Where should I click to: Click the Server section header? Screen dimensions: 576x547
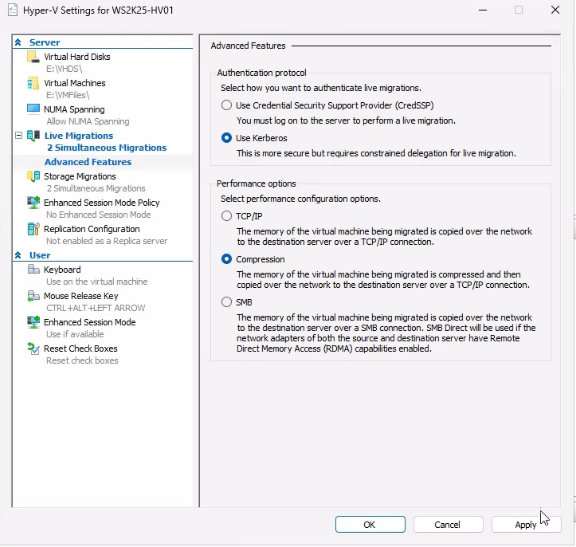(x=44, y=42)
